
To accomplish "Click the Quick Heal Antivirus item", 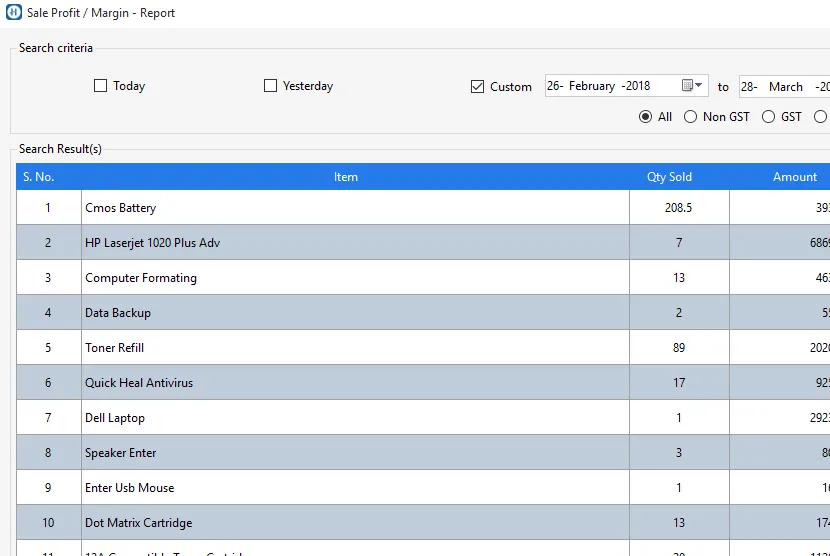I will pyautogui.click(x=139, y=383).
